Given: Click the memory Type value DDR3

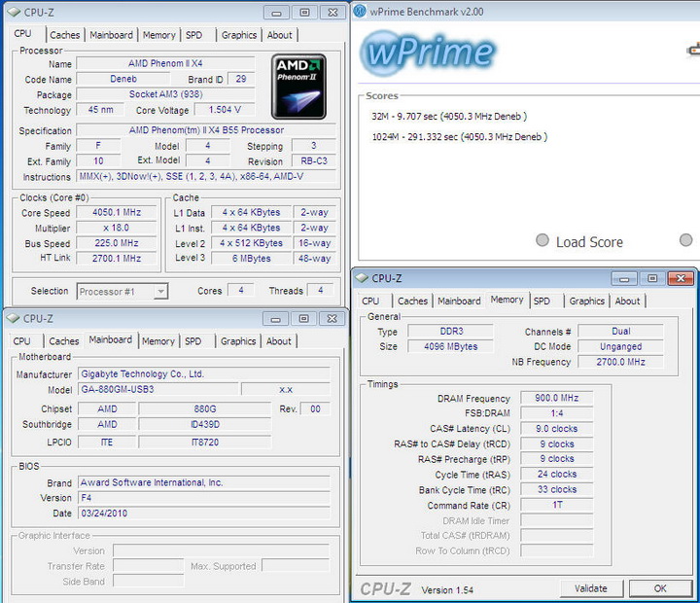Looking at the screenshot, I should tap(451, 331).
